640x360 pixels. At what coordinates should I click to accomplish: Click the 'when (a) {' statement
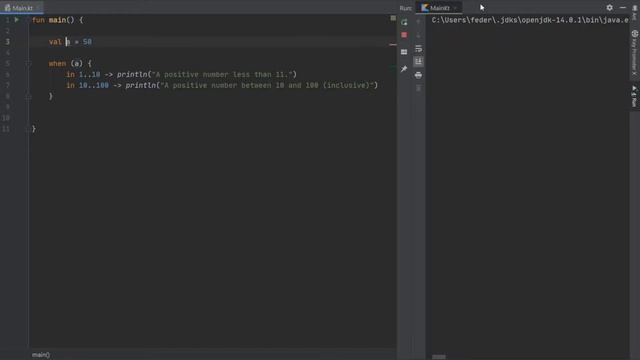70,64
